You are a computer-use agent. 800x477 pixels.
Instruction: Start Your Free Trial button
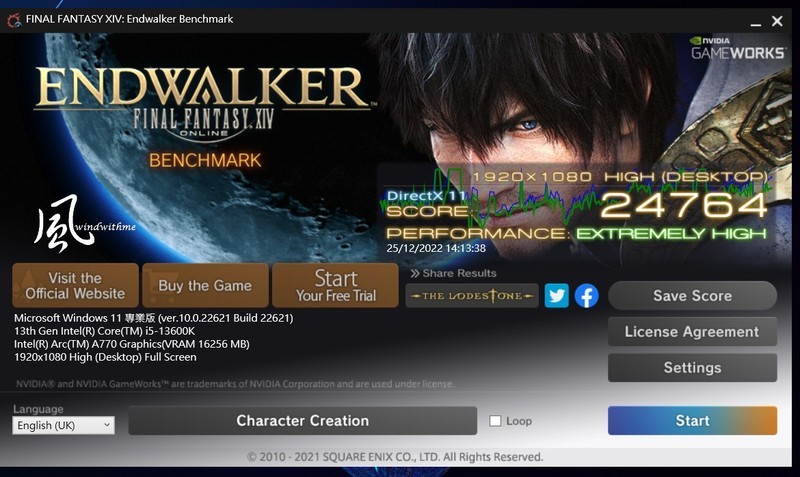[x=335, y=285]
